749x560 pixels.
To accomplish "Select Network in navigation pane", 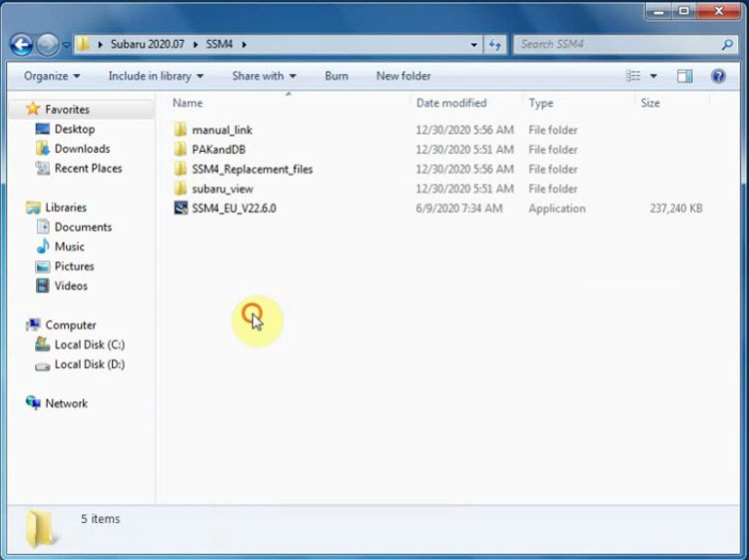I will [x=66, y=403].
